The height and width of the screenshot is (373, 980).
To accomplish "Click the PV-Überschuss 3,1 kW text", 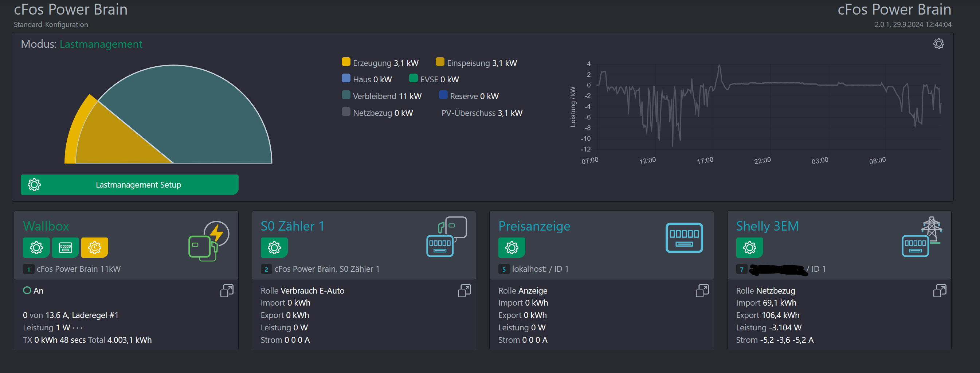I will (482, 113).
